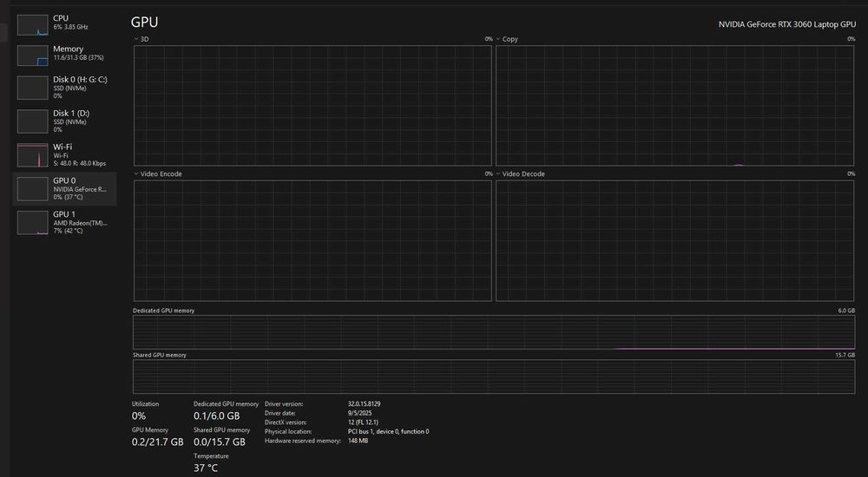
Task: Click the 0.2/21.7 GB GPU Memory value
Action: (x=157, y=441)
